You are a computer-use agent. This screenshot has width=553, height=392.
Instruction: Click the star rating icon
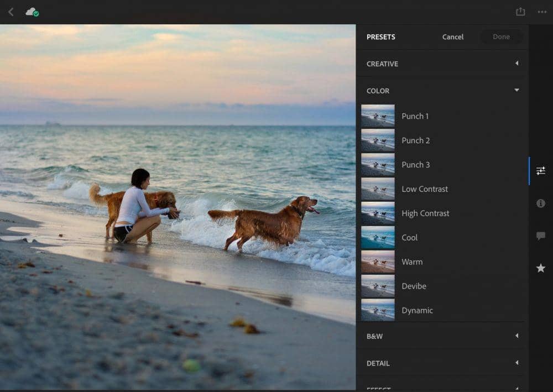(541, 268)
